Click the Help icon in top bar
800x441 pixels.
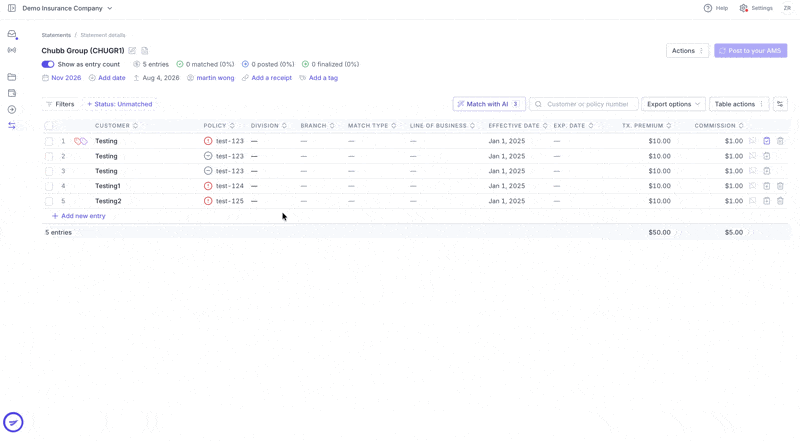[x=708, y=8]
